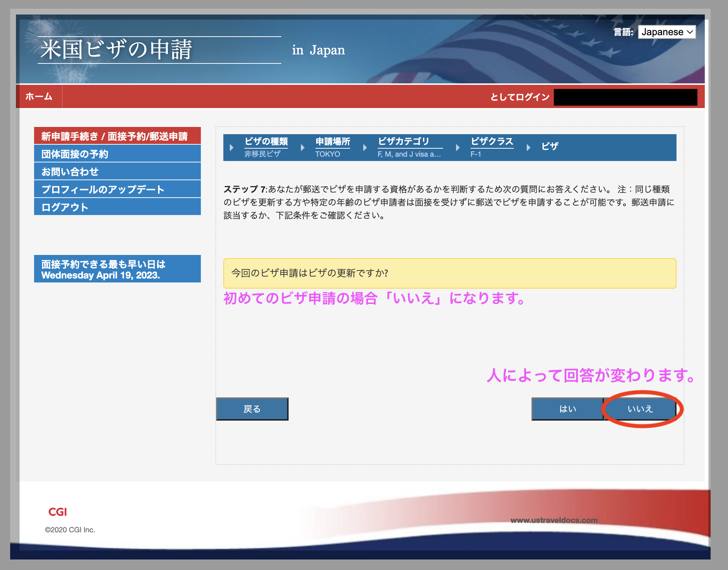Click www.ustraveldocs.com footer link
Viewport: 728px width, 570px height.
click(554, 520)
